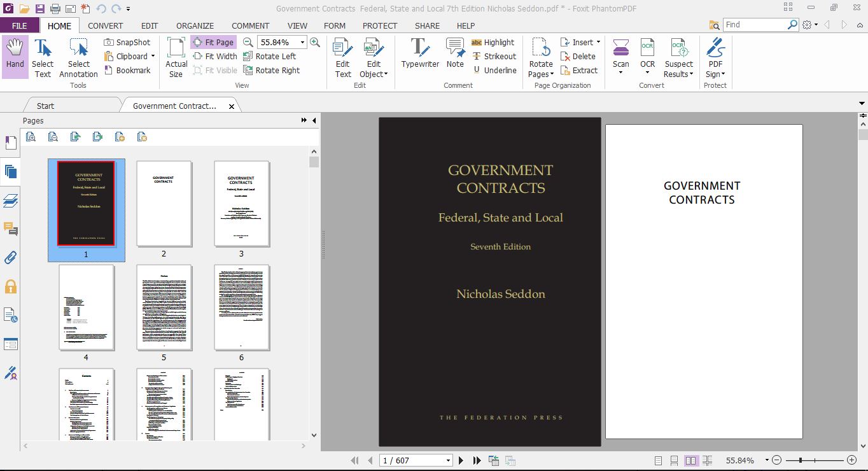Open the Attachments side panel
Viewport: 868px width, 471px height.
(10, 258)
